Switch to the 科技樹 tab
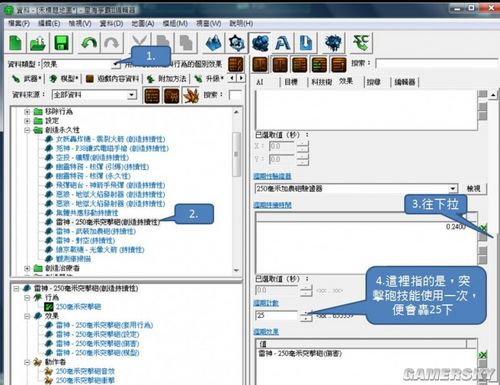 pos(321,82)
